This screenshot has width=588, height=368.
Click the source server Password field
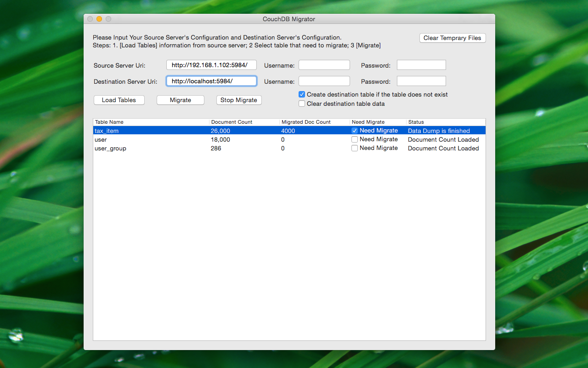[421, 65]
